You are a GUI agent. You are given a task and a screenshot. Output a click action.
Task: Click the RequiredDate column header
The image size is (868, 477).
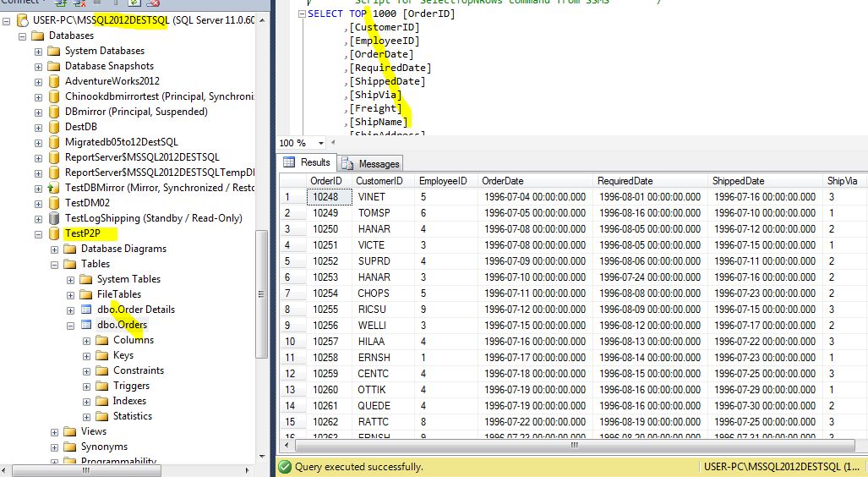coord(651,181)
